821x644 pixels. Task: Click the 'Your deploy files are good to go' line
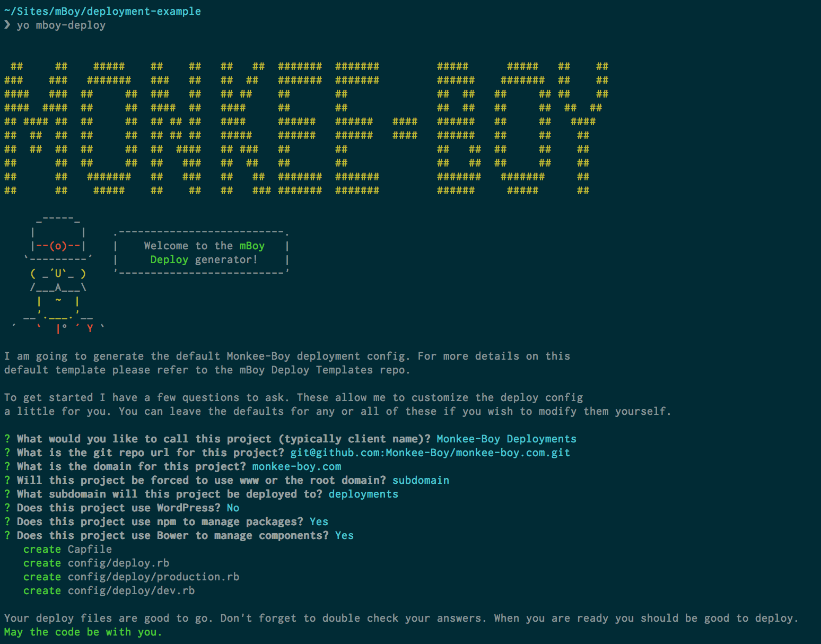401,618
